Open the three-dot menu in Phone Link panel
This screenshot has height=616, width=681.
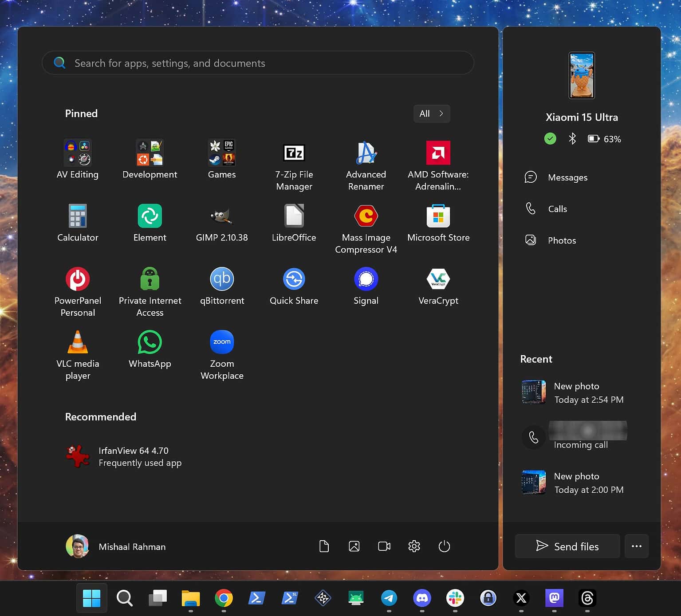pyautogui.click(x=637, y=546)
